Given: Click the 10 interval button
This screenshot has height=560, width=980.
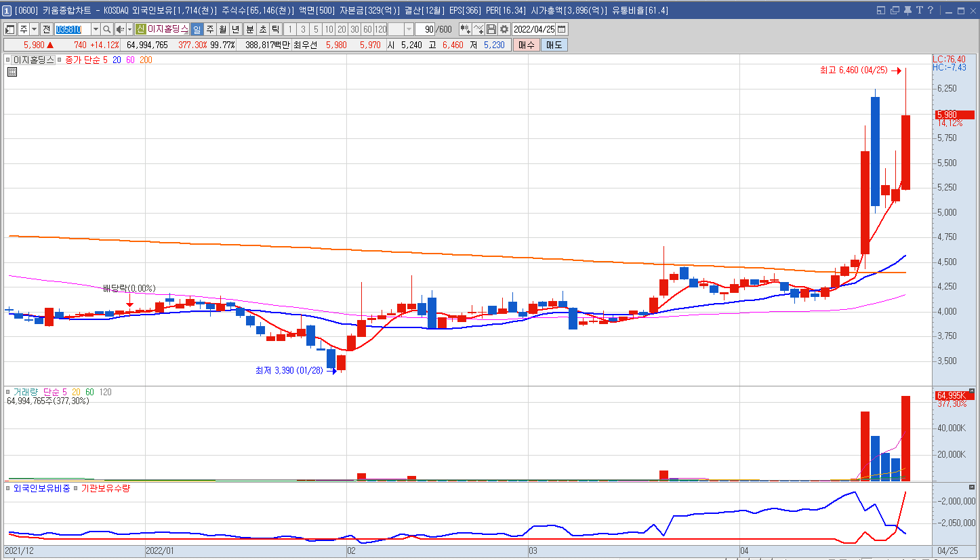Looking at the screenshot, I should (x=329, y=29).
